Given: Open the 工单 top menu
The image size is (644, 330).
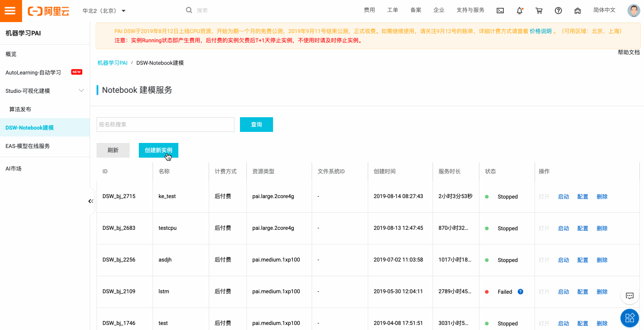Looking at the screenshot, I should 393,10.
